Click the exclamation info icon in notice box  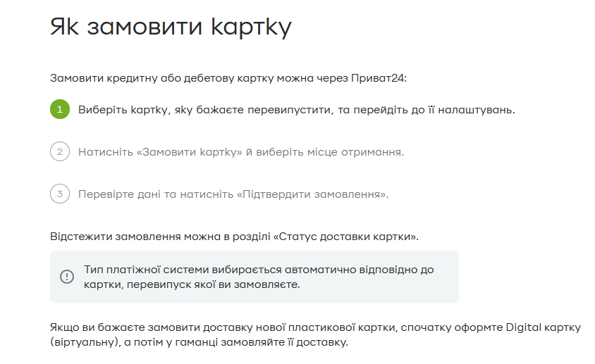click(x=67, y=277)
